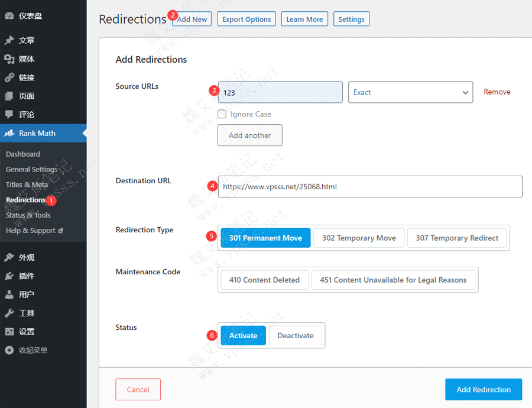Click into the Destination URL field
Image resolution: width=532 pixels, height=408 pixels.
click(370, 186)
